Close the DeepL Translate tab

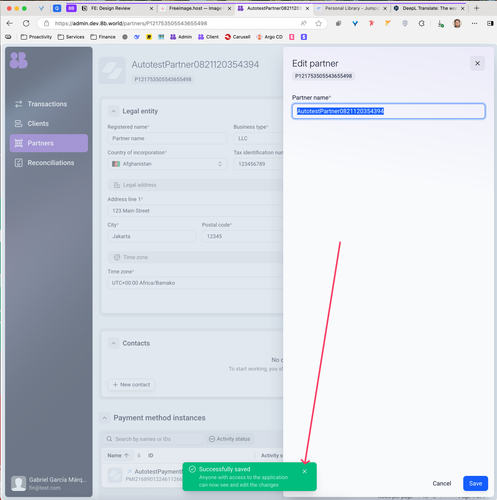[x=463, y=8]
